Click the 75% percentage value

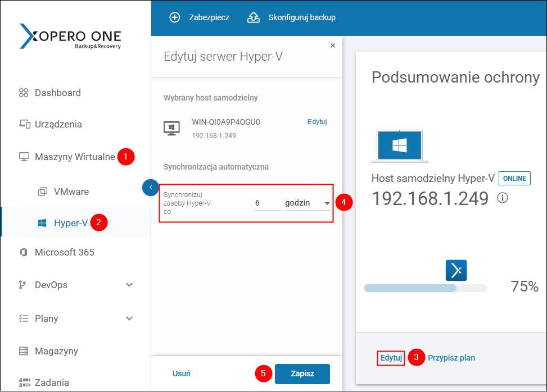click(525, 286)
